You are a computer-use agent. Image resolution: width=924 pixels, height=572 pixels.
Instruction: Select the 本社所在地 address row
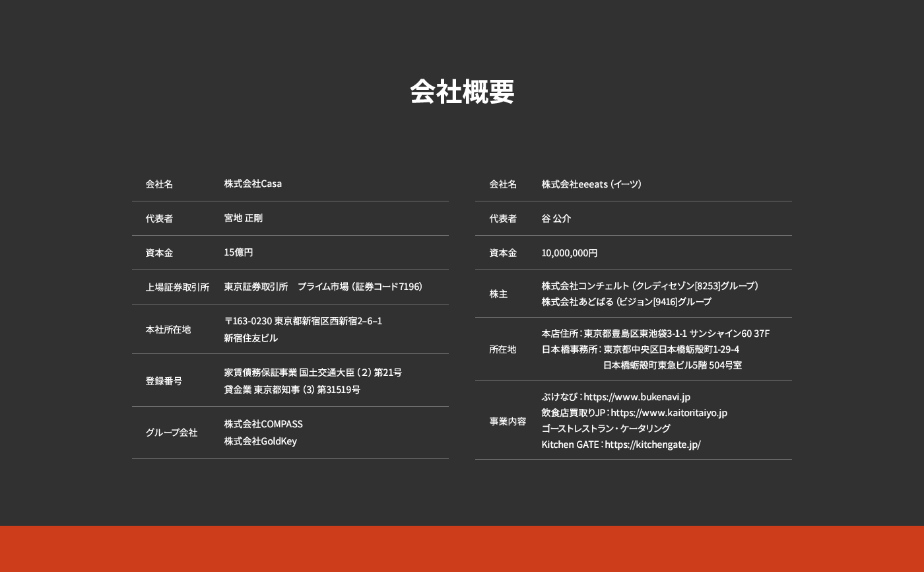coord(290,329)
